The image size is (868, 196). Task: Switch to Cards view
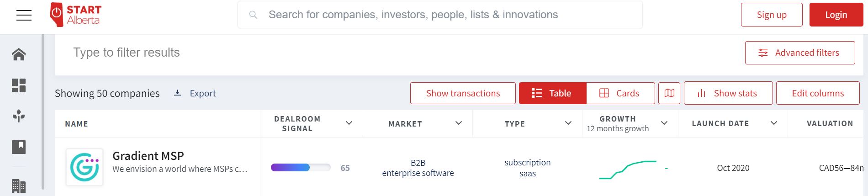point(620,93)
